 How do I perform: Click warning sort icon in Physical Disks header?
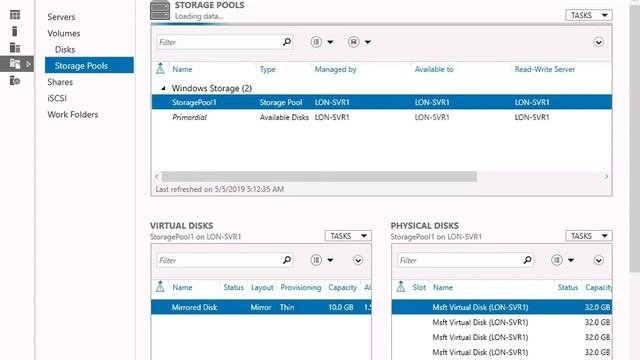[x=401, y=287]
